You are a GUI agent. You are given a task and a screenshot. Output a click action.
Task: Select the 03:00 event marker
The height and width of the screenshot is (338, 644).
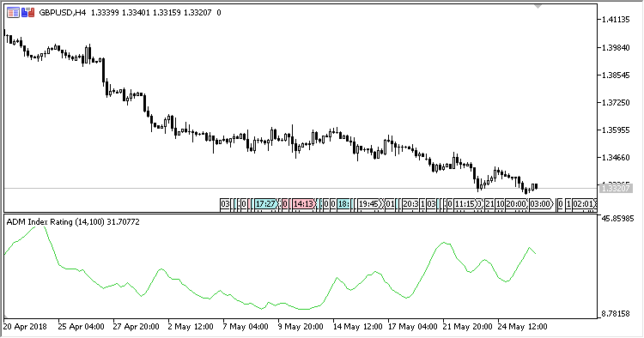(540, 204)
